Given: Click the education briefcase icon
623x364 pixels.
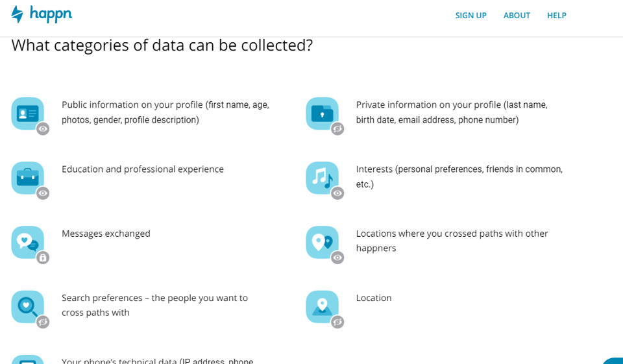Looking at the screenshot, I should click(x=27, y=178).
